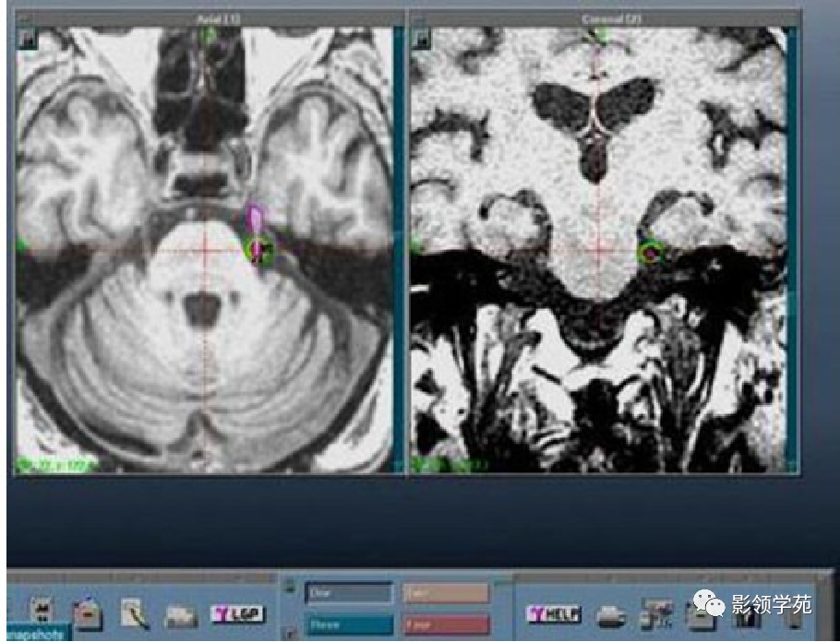
Task: Click the blue Clear button
Action: click(349, 593)
